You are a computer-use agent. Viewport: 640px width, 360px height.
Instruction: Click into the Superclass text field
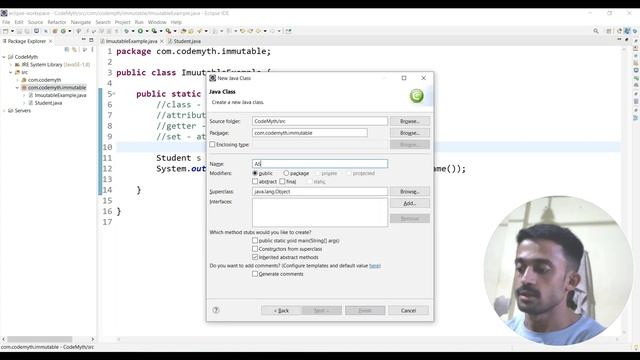tap(320, 191)
